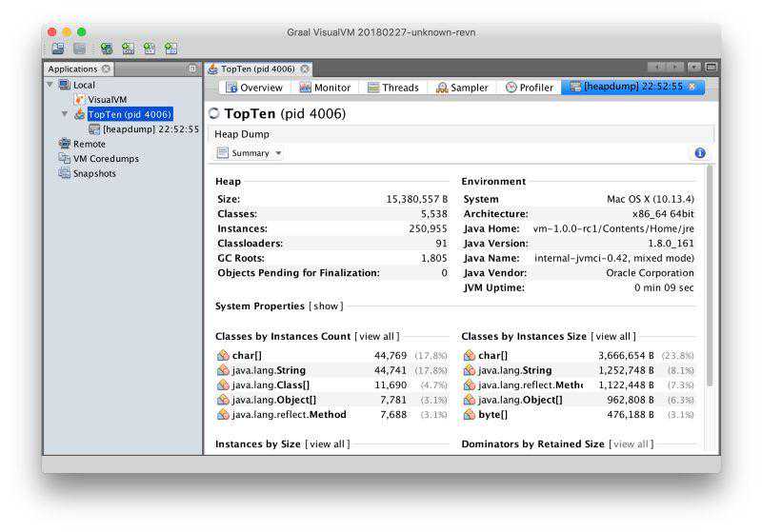Click the rightmost toolbar icon
Image resolution: width=762 pixels, height=532 pixels.
pos(170,48)
